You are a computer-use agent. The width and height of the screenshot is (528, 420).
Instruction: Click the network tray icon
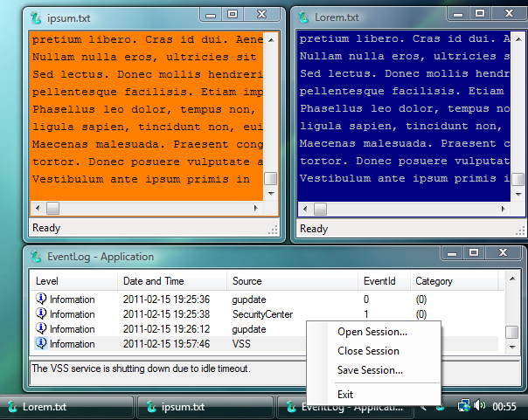click(x=464, y=405)
